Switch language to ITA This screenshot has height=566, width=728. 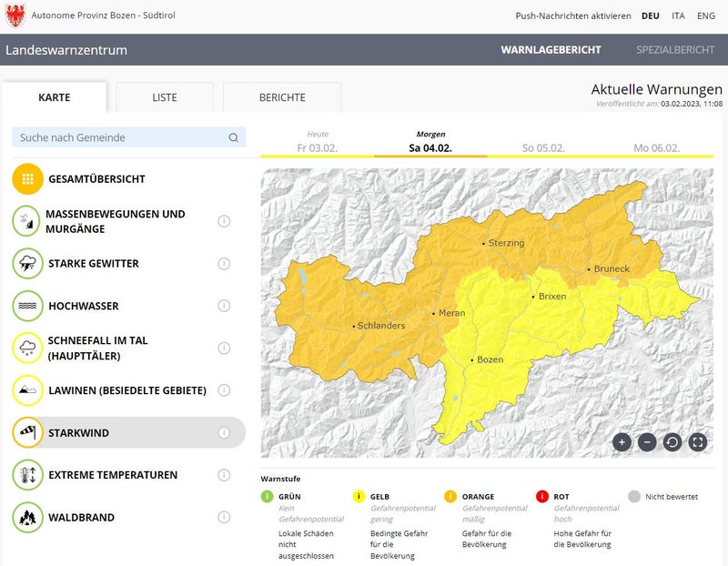coord(679,15)
